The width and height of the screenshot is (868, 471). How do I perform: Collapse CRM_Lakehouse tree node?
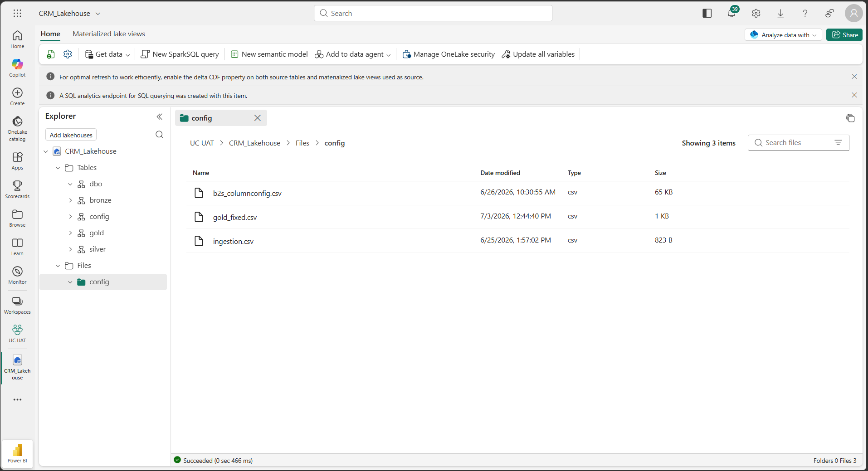pyautogui.click(x=46, y=151)
